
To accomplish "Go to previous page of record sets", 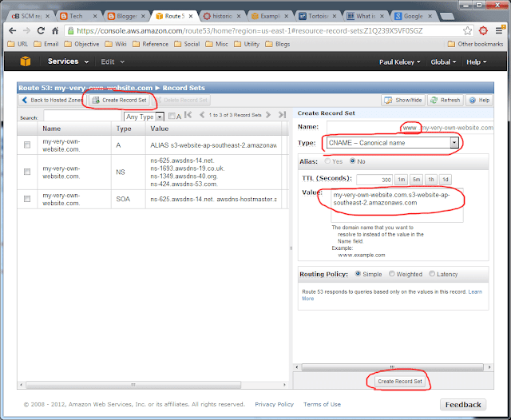I will [x=202, y=115].
